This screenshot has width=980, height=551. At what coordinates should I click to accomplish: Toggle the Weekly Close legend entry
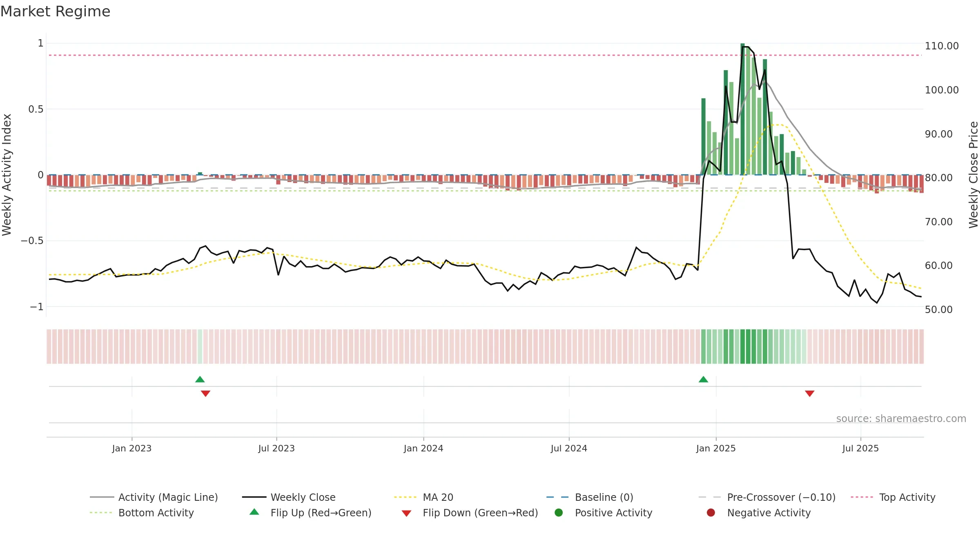click(x=289, y=497)
